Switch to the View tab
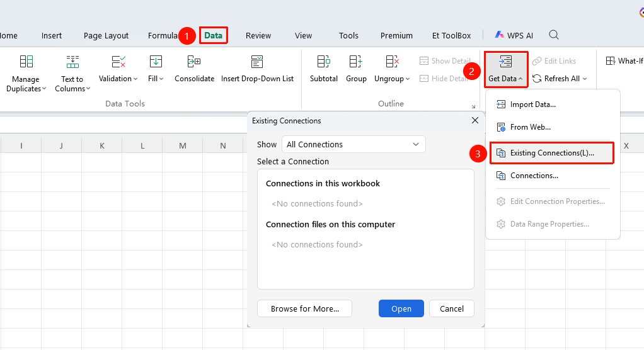 coord(304,36)
